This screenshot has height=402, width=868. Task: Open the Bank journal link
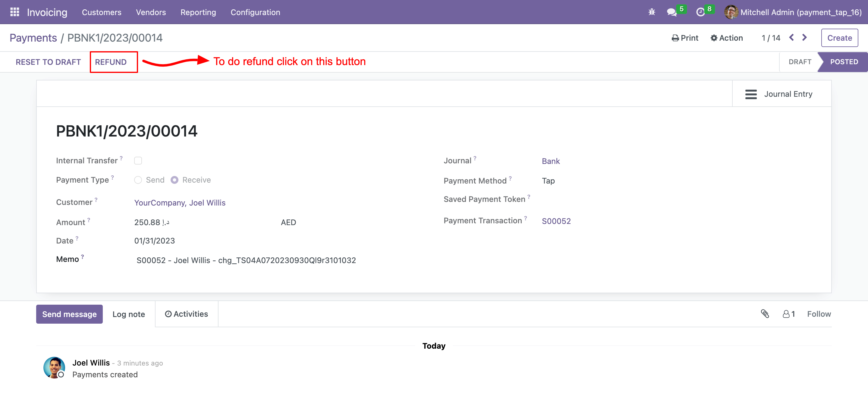pos(551,161)
